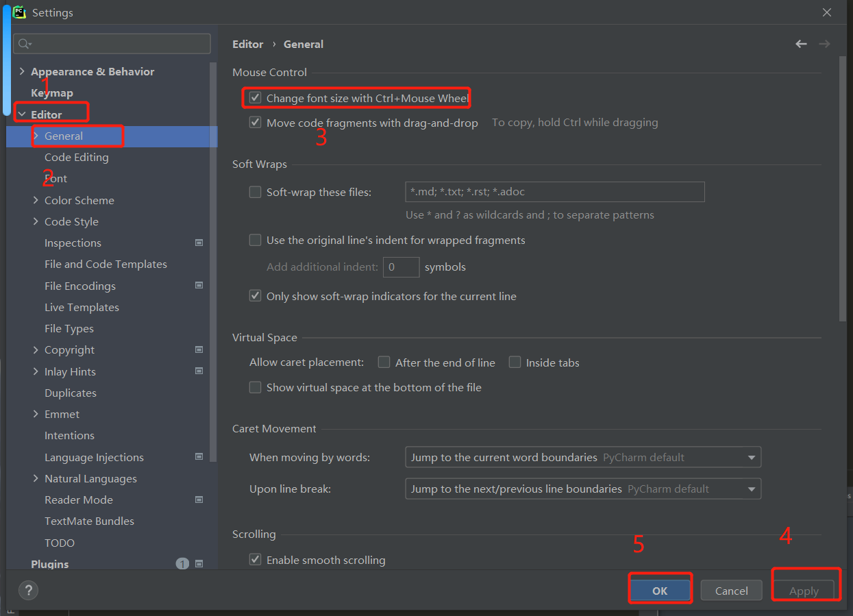Click project-level icon beside Inlay Hints
Screen dimensions: 853x616
click(x=199, y=371)
